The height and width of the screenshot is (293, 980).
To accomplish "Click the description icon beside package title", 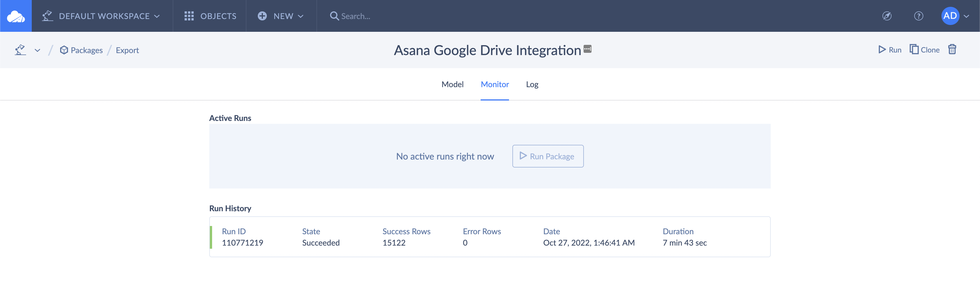I will (x=587, y=49).
